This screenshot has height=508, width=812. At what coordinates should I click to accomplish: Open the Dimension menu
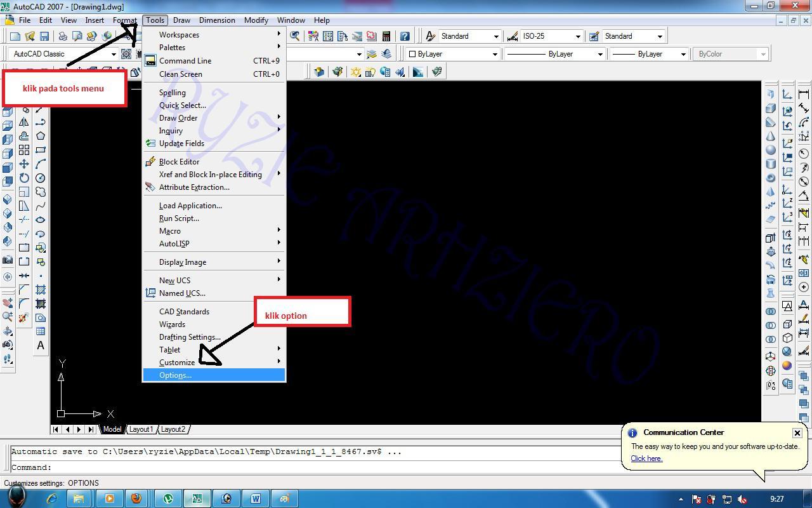217,20
